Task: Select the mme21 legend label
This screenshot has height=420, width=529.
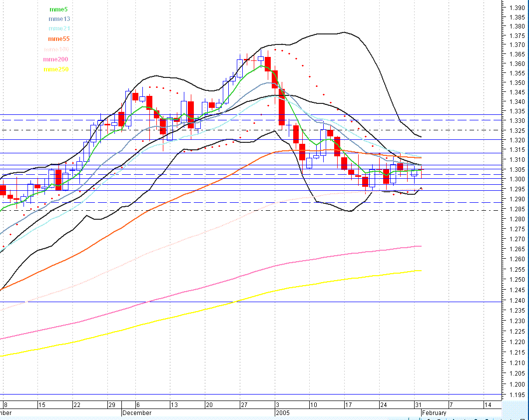Action: pos(59,28)
